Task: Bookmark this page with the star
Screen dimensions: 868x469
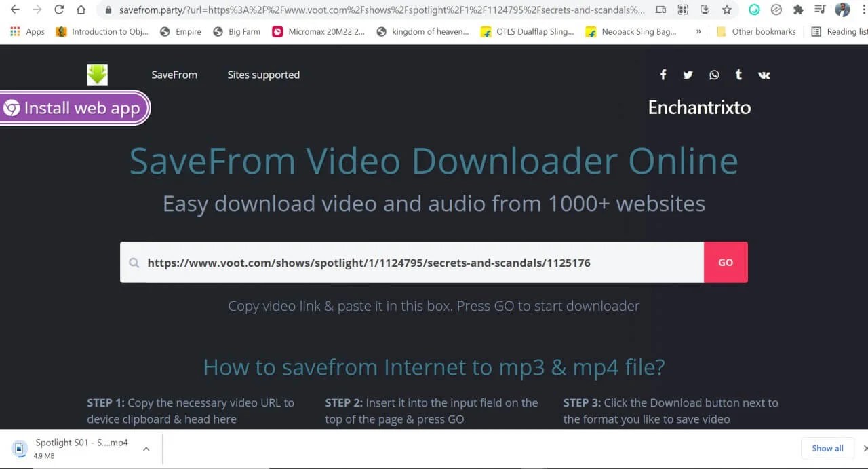Action: [x=727, y=10]
